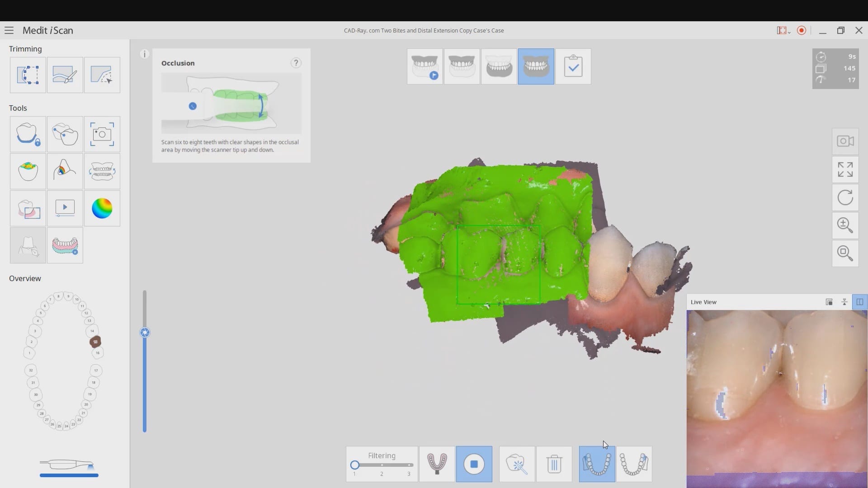This screenshot has height=488, width=868.
Task: Toggle the second occlusion bite button
Action: pos(634,464)
